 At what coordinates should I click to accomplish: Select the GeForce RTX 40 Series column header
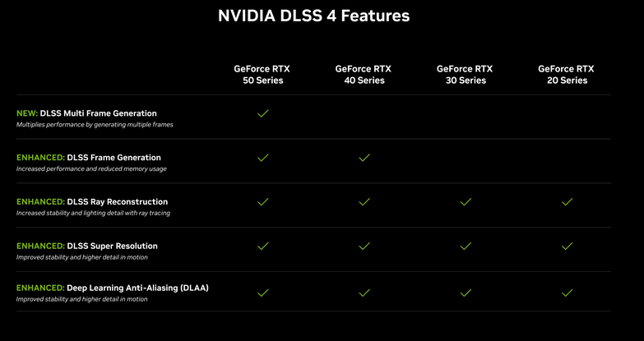click(x=364, y=75)
